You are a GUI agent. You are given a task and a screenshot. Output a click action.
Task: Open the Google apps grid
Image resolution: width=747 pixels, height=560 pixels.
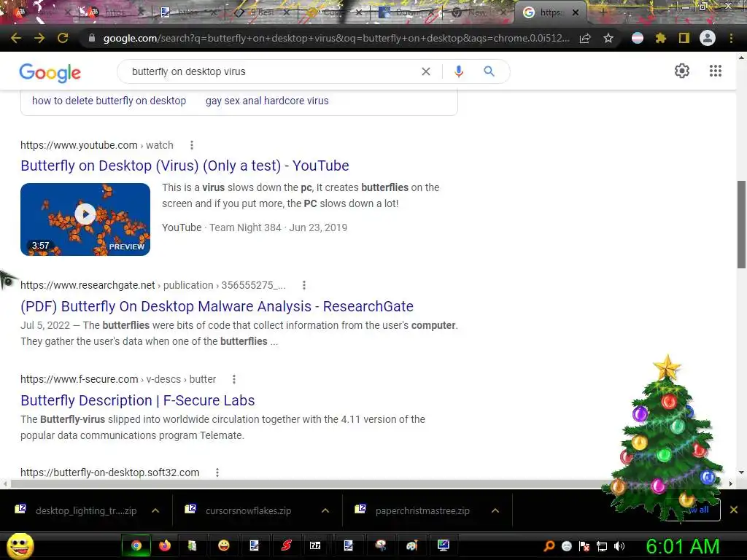(715, 71)
